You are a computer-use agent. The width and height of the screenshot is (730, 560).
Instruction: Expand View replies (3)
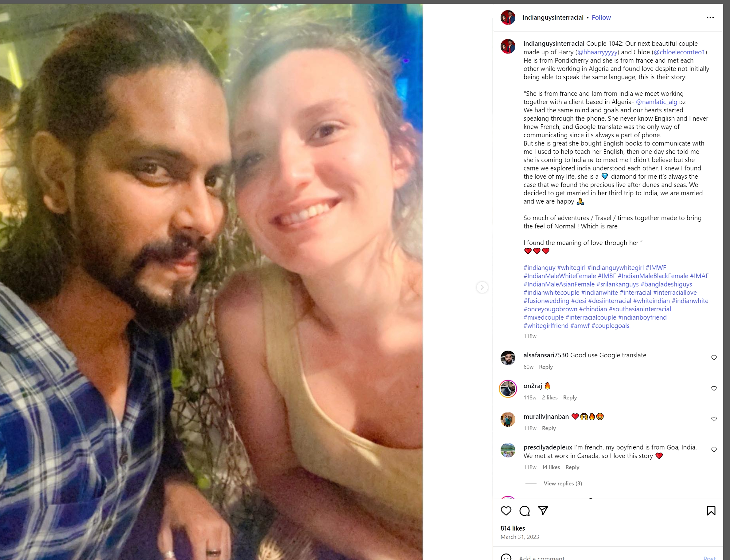point(563,483)
